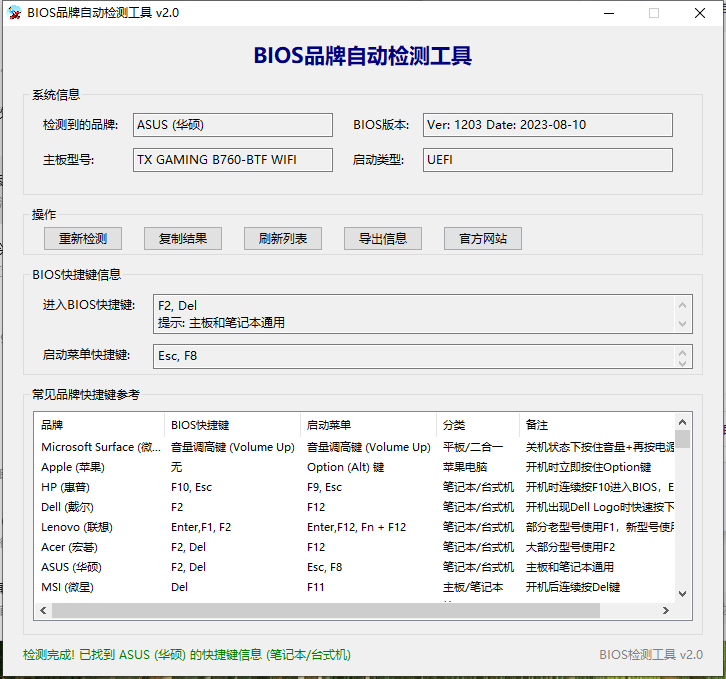This screenshot has height=679, width=726.
Task: Minimize the BIOS detection tool window
Action: 609,13
